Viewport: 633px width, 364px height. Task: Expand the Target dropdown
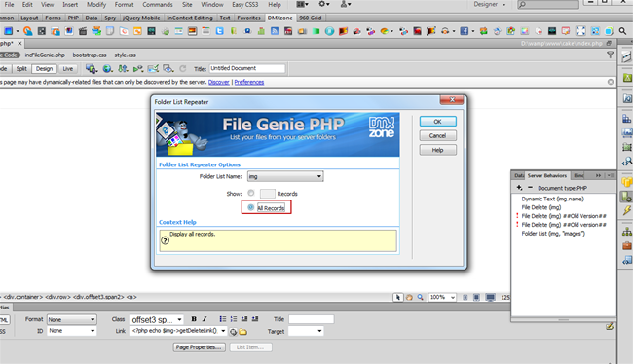tap(306, 331)
